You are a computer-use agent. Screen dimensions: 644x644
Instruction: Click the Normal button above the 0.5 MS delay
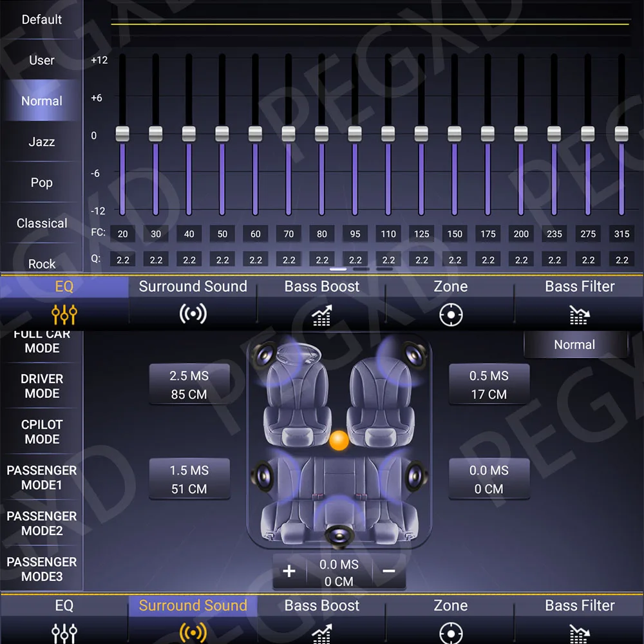(575, 345)
